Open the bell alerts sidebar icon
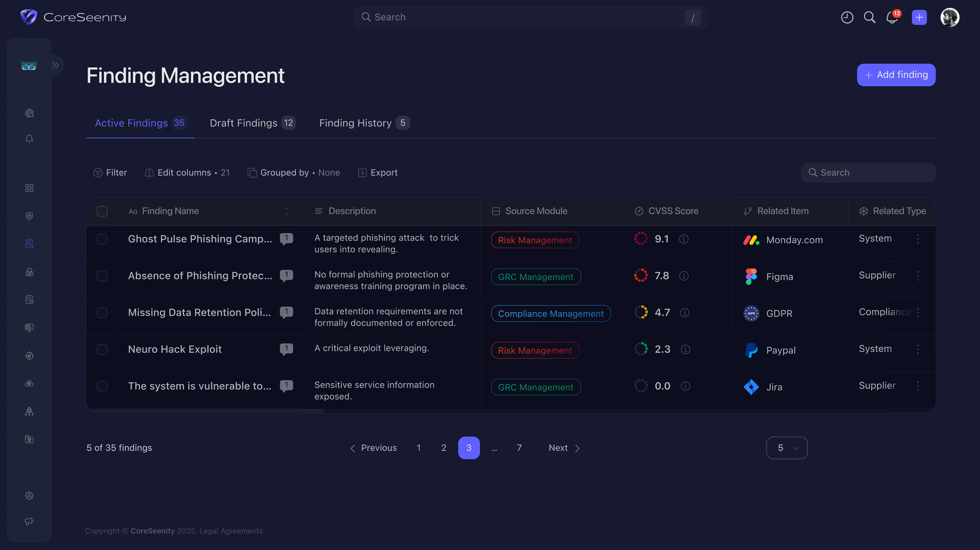This screenshot has width=980, height=550. point(29,139)
